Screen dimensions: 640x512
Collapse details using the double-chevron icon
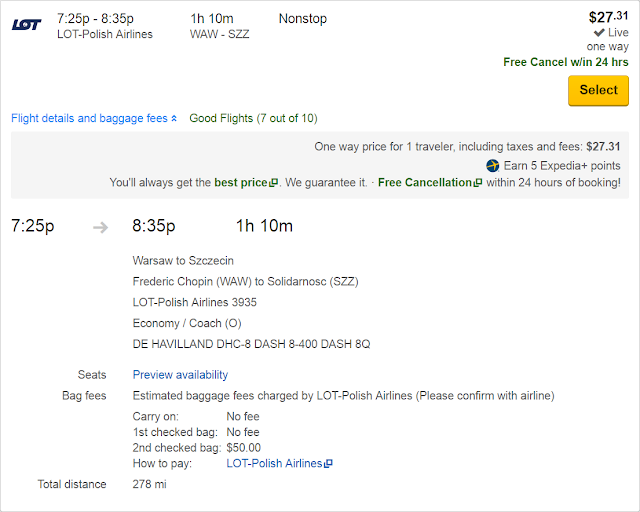tap(174, 119)
